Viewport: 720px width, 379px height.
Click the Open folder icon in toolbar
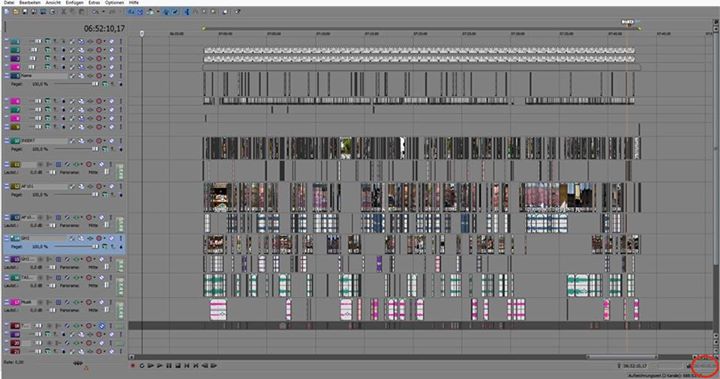(16, 12)
